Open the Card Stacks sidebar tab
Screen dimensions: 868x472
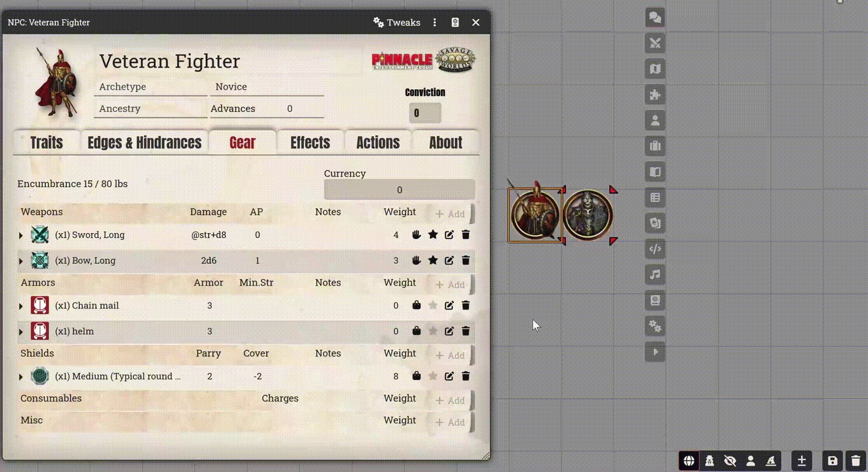(655, 223)
